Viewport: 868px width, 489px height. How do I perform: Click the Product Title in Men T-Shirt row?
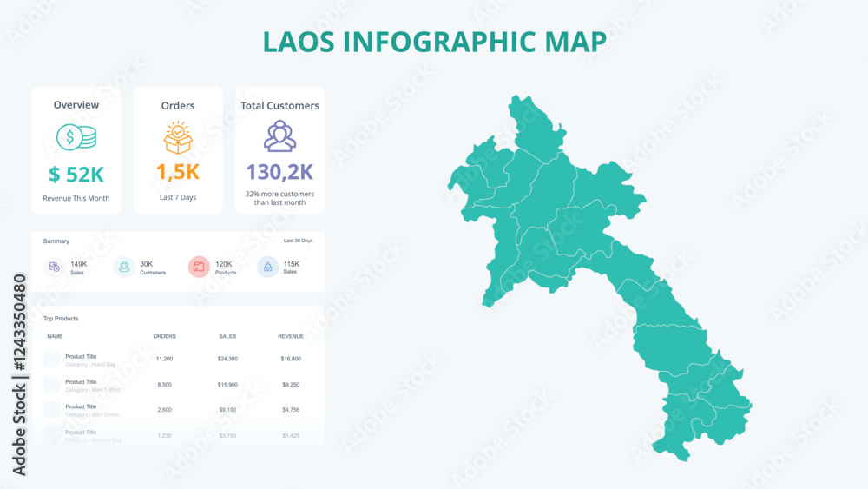coord(81,382)
